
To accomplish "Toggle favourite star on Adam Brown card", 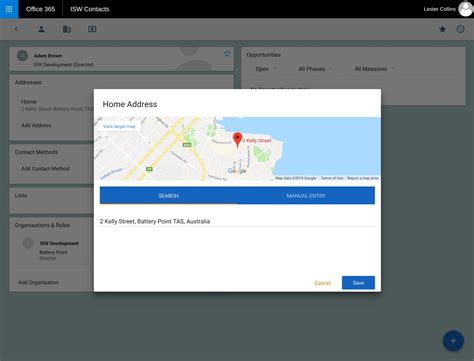I will pyautogui.click(x=227, y=53).
